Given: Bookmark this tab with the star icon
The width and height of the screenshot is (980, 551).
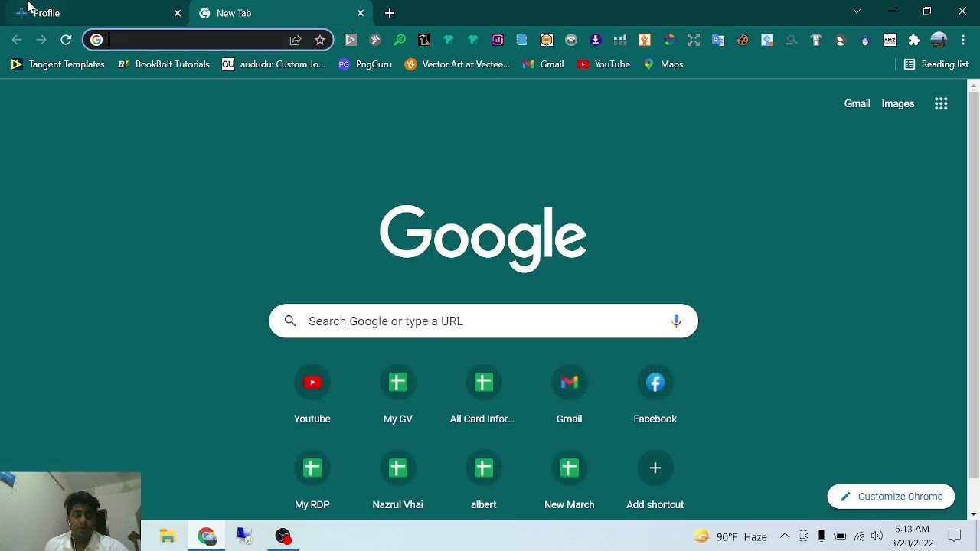Looking at the screenshot, I should click(x=320, y=40).
